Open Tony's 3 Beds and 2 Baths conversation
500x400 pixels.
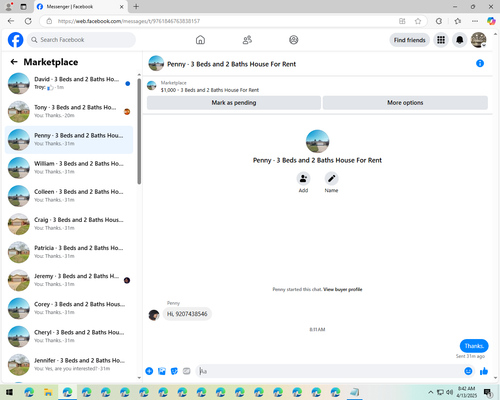[x=69, y=112]
